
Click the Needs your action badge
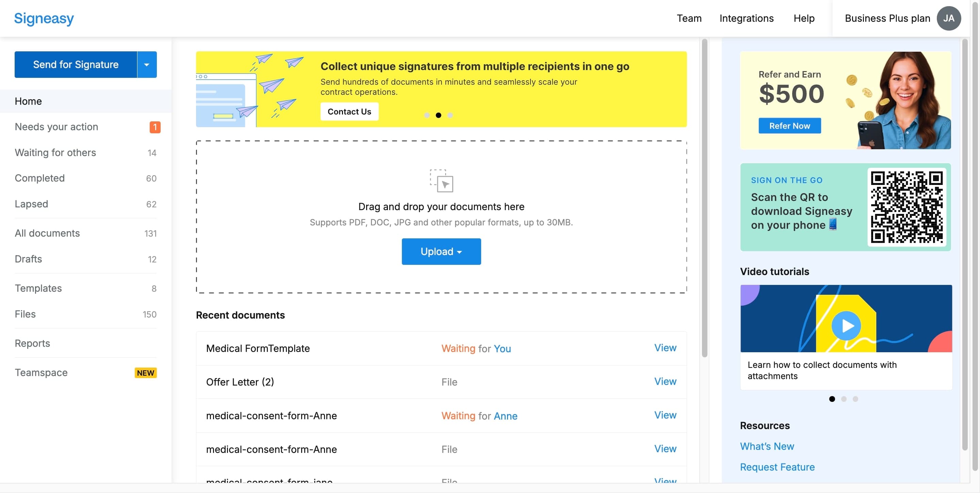coord(155,127)
